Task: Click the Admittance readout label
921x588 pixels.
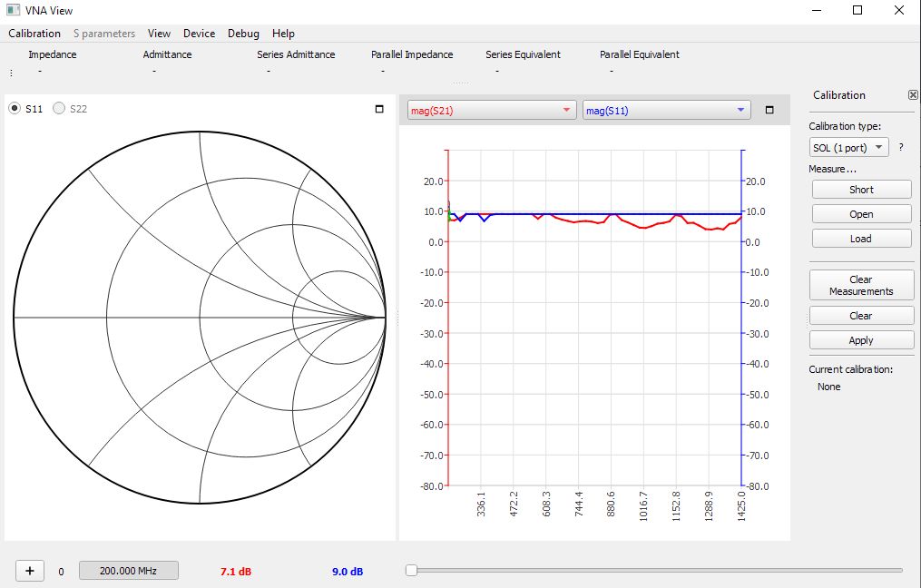Action: 167,54
